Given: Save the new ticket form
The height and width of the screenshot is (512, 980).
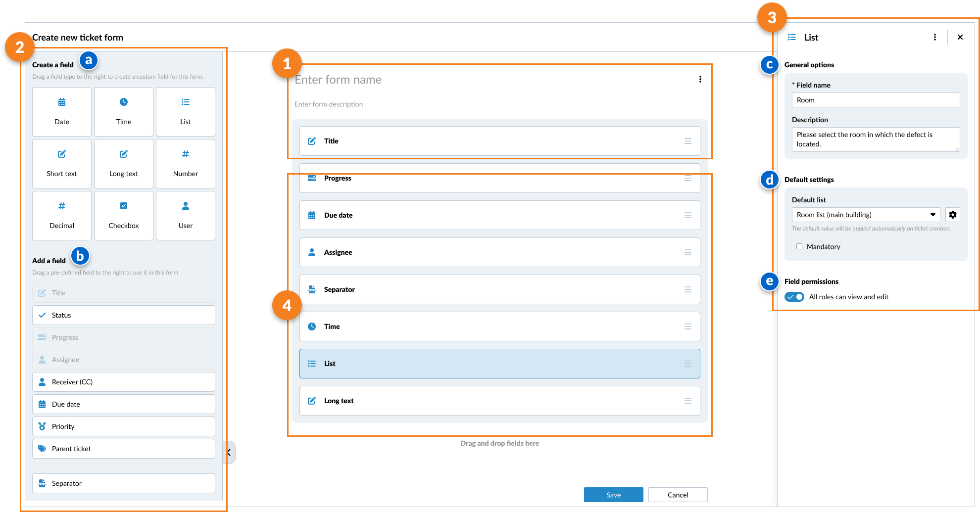Looking at the screenshot, I should click(613, 495).
